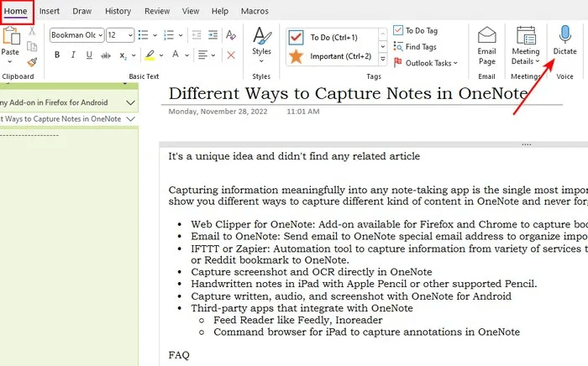Open Meeting Details menu
The image size is (588, 366).
tap(526, 45)
